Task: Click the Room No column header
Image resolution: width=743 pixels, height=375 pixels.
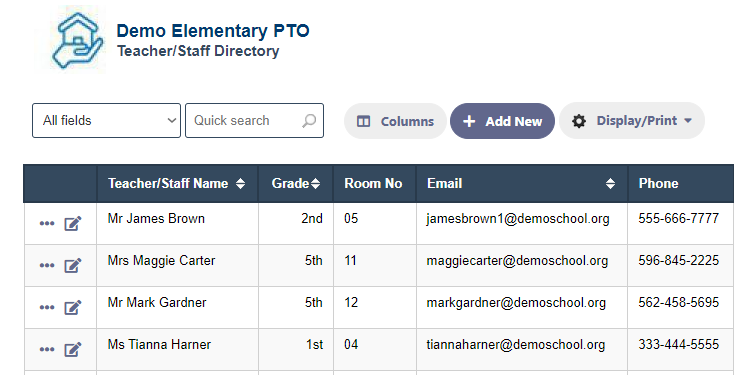Action: tap(373, 183)
